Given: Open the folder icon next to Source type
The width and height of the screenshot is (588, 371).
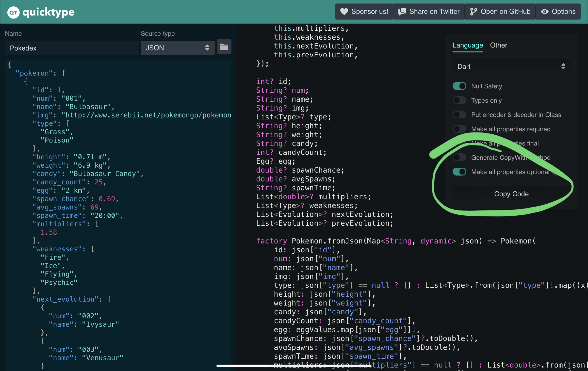Looking at the screenshot, I should [224, 47].
